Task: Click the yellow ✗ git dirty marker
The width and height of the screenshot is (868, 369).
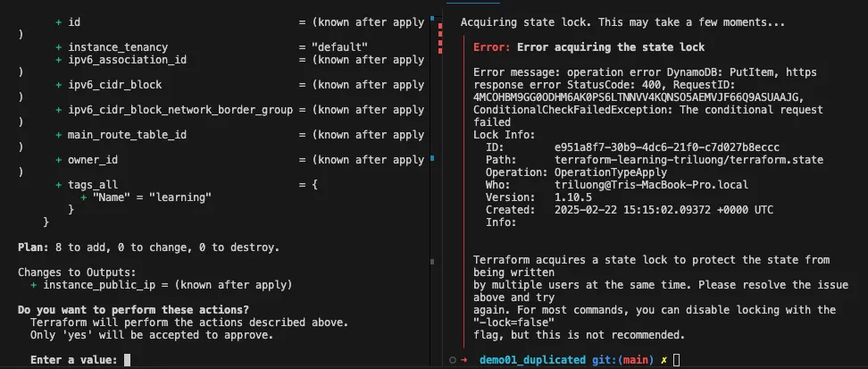Action: coord(662,360)
